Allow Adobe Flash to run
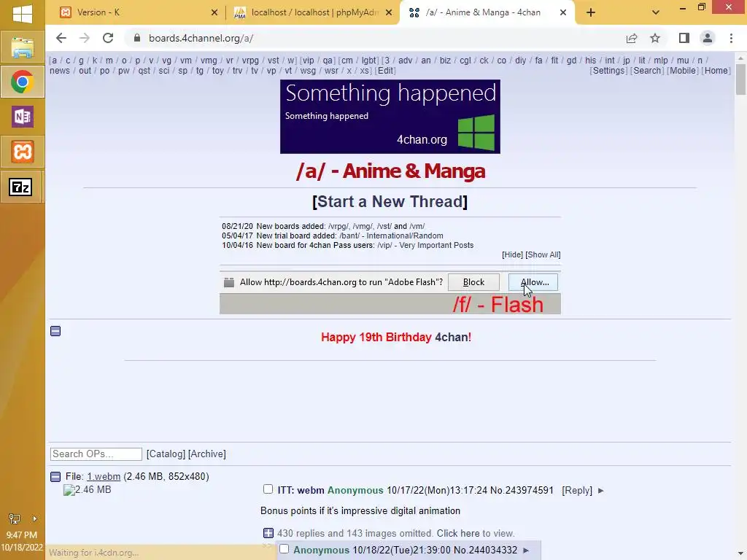747x560 pixels. click(x=533, y=282)
